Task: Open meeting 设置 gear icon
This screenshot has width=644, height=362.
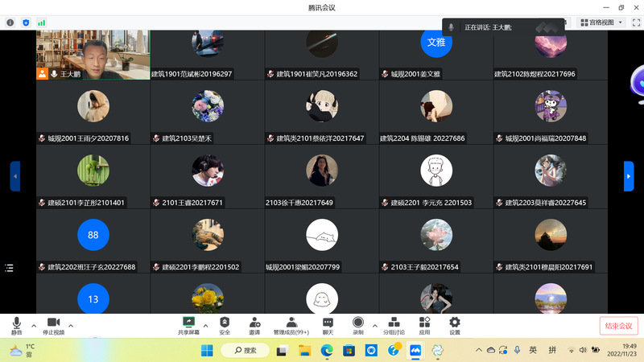Action: [x=455, y=325]
